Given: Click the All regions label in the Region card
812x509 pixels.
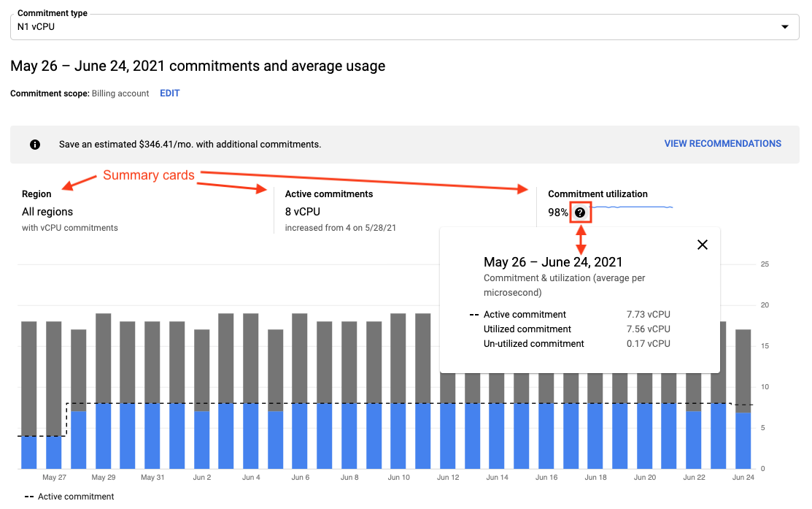Looking at the screenshot, I should click(x=48, y=211).
